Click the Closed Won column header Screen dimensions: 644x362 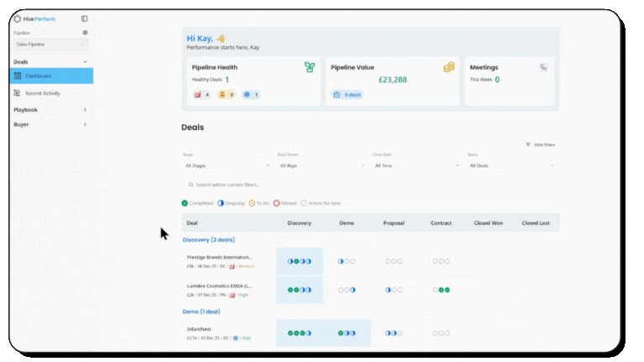(x=488, y=223)
